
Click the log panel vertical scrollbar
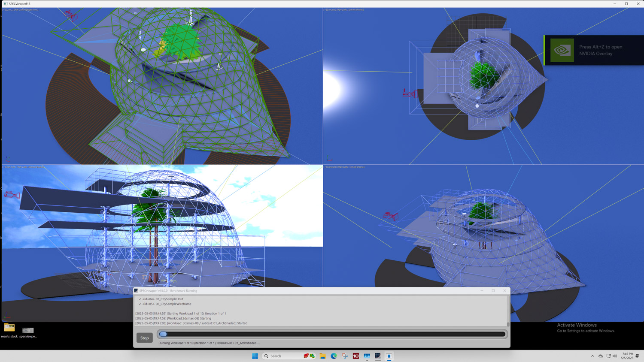(x=508, y=311)
